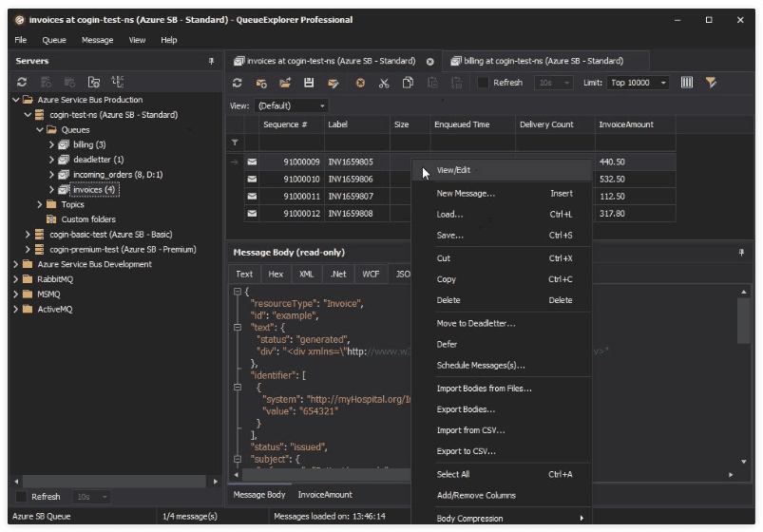Click the message body vertical scrollbar thumb
This screenshot has width=763, height=532.
[x=744, y=320]
